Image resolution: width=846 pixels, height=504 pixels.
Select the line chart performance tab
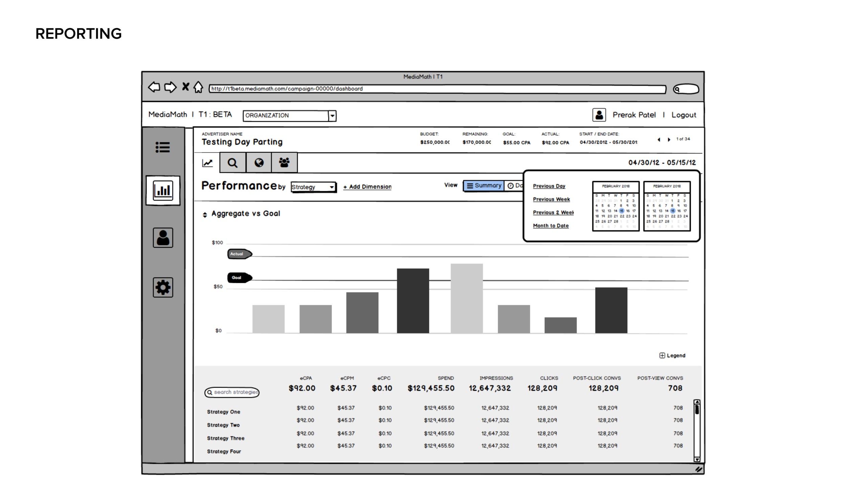click(x=207, y=163)
